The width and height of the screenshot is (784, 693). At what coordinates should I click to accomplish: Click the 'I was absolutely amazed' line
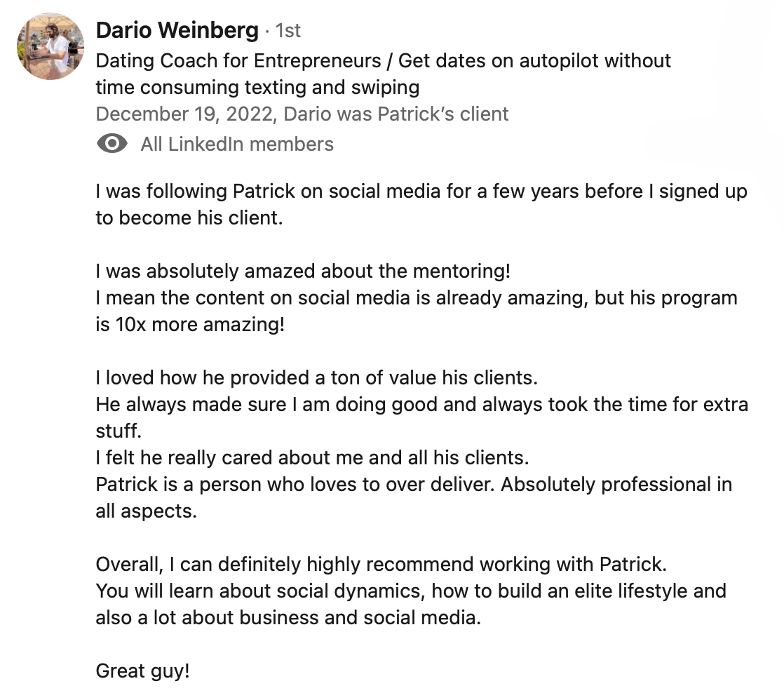[x=303, y=271]
